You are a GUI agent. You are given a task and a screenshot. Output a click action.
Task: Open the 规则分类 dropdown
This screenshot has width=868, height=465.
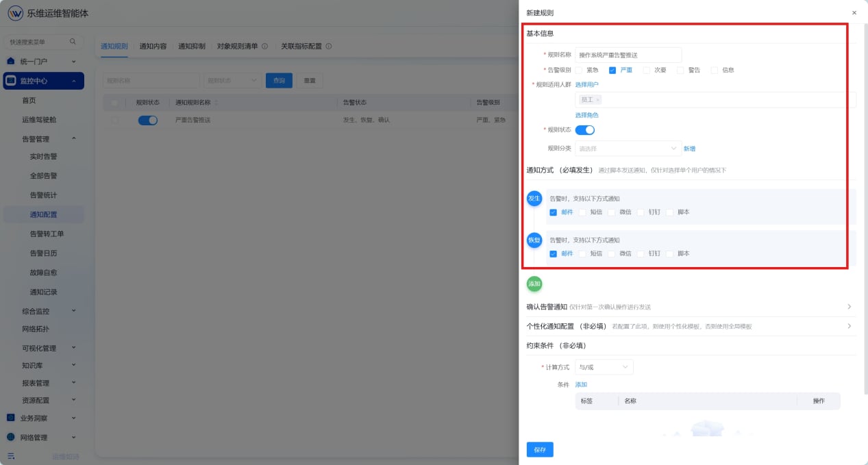(x=628, y=148)
